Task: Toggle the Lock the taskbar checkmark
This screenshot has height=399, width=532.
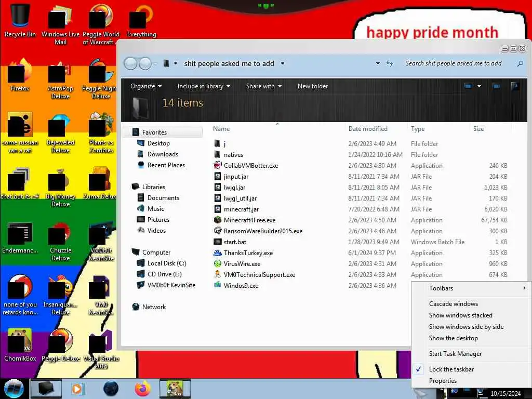Action: (419, 369)
